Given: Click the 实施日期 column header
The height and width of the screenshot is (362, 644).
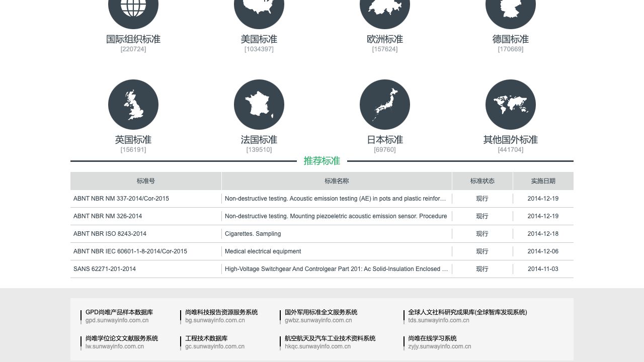Looking at the screenshot, I should point(543,181).
